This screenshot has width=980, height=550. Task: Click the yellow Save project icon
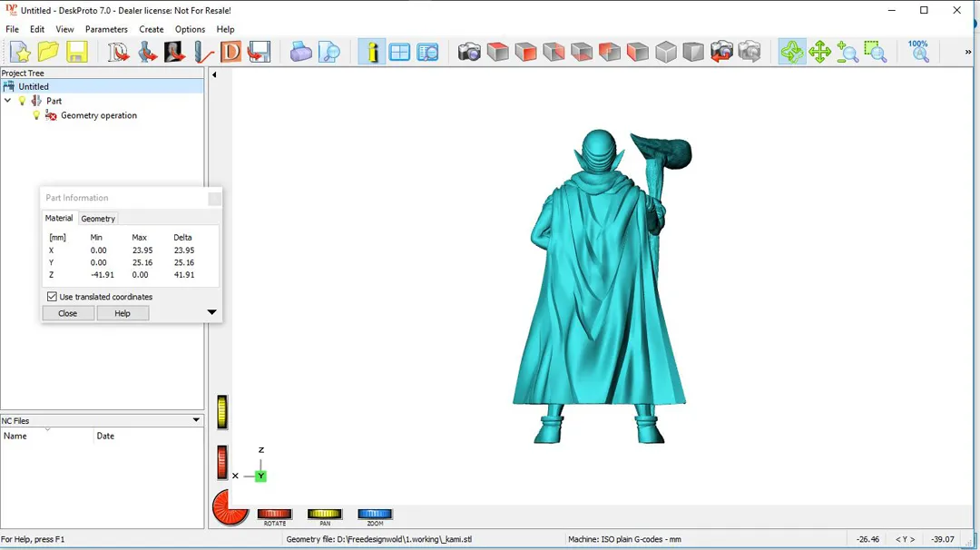[77, 52]
